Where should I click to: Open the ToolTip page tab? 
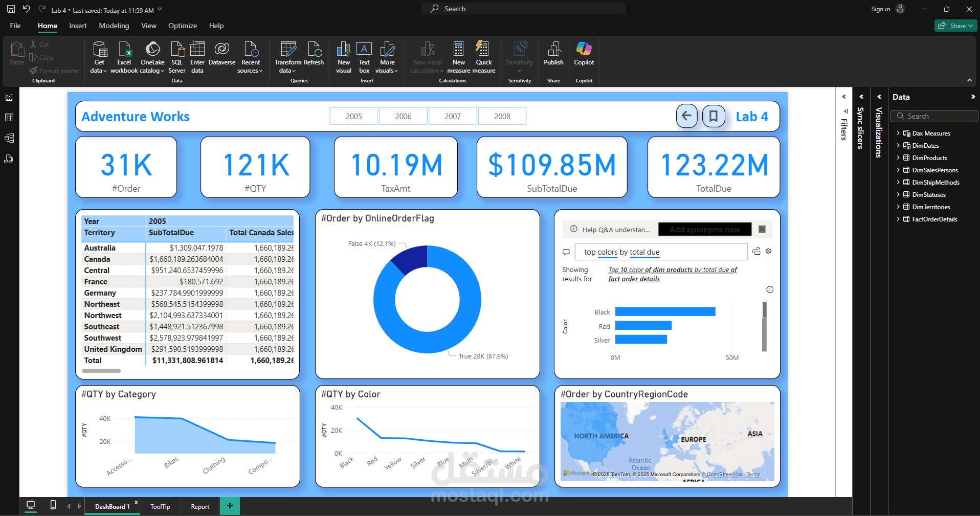tap(160, 506)
